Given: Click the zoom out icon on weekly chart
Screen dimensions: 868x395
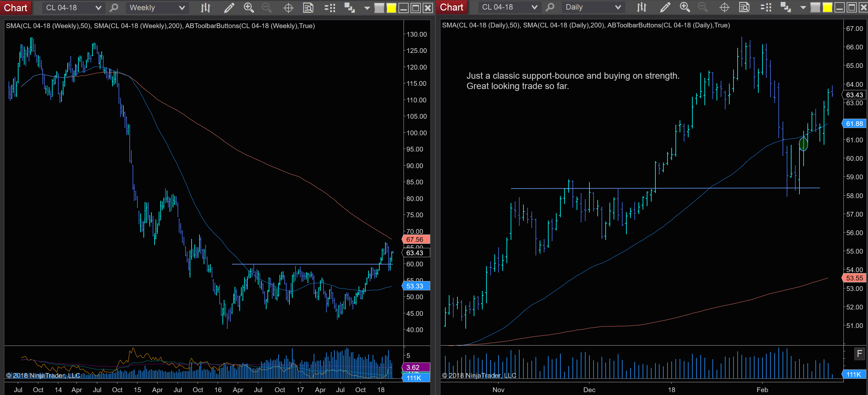Looking at the screenshot, I should pyautogui.click(x=267, y=8).
